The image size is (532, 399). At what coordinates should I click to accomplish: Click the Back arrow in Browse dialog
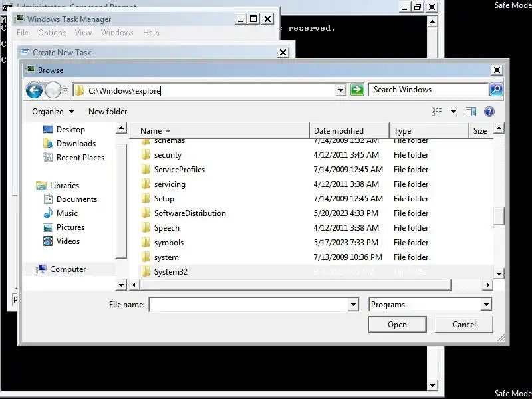[34, 90]
